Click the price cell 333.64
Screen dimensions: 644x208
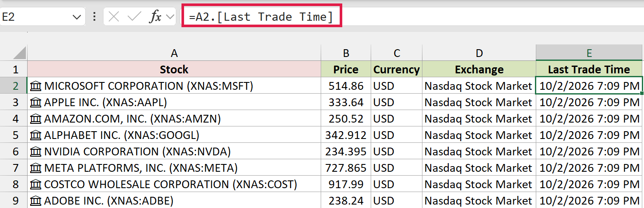click(346, 102)
